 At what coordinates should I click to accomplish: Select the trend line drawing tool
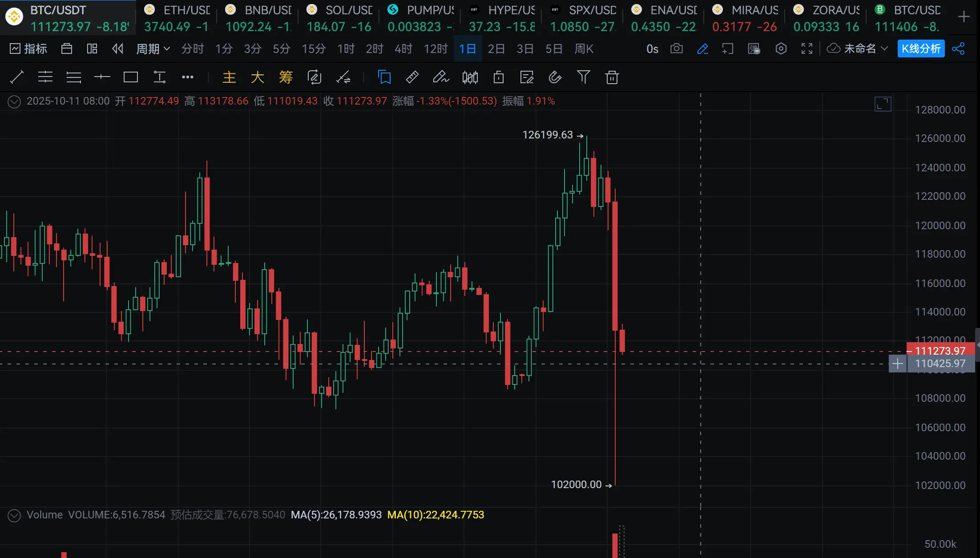click(17, 77)
